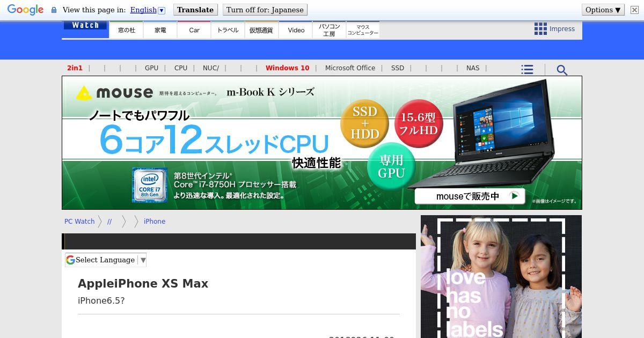Select the SSD topic link

pos(398,68)
